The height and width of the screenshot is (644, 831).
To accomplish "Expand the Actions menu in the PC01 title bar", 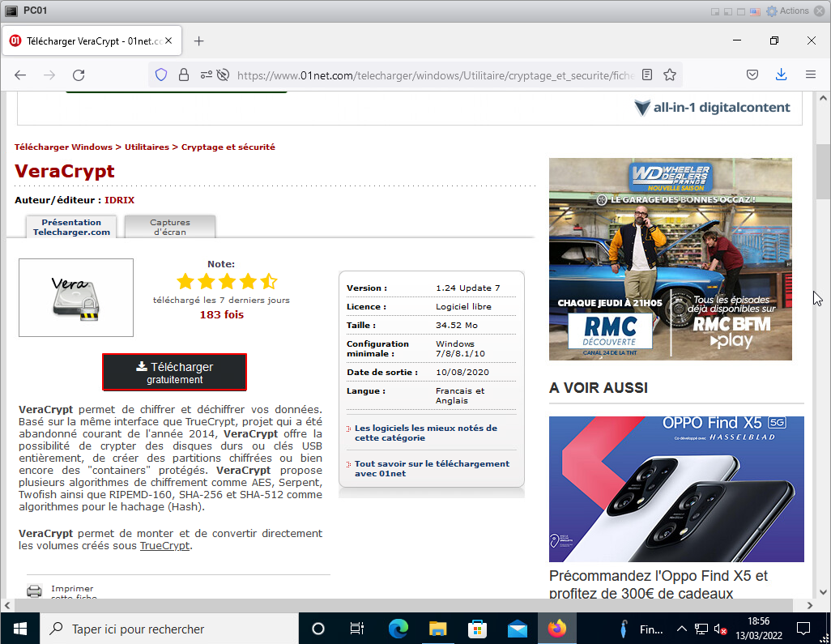I will coord(788,11).
